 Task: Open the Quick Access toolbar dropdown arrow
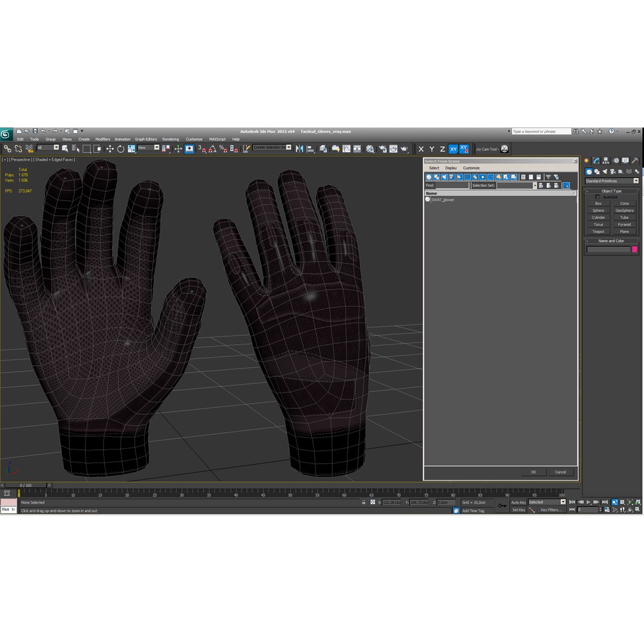pos(82,131)
